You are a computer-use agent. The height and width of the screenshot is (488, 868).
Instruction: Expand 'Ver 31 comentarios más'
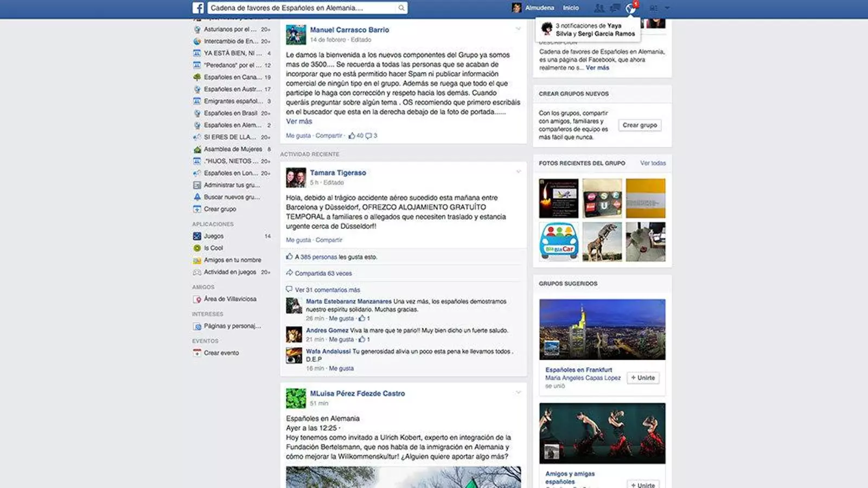pyautogui.click(x=327, y=290)
